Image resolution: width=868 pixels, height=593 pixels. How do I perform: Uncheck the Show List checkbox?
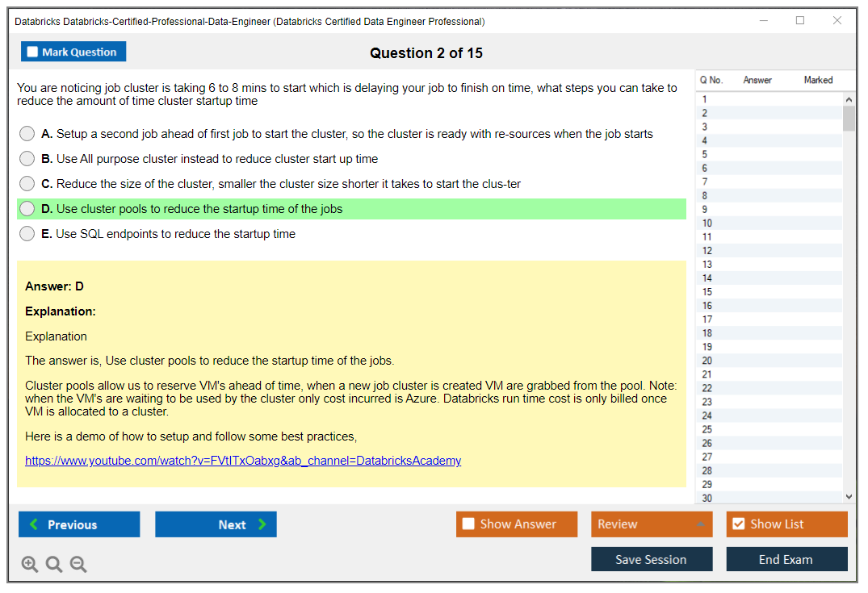click(x=738, y=524)
